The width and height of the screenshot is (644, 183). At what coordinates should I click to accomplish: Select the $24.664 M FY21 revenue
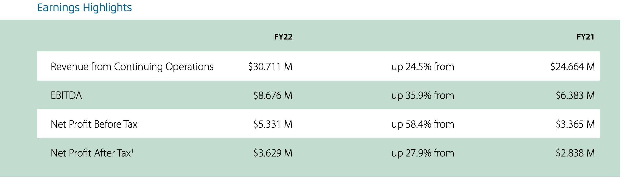572,67
